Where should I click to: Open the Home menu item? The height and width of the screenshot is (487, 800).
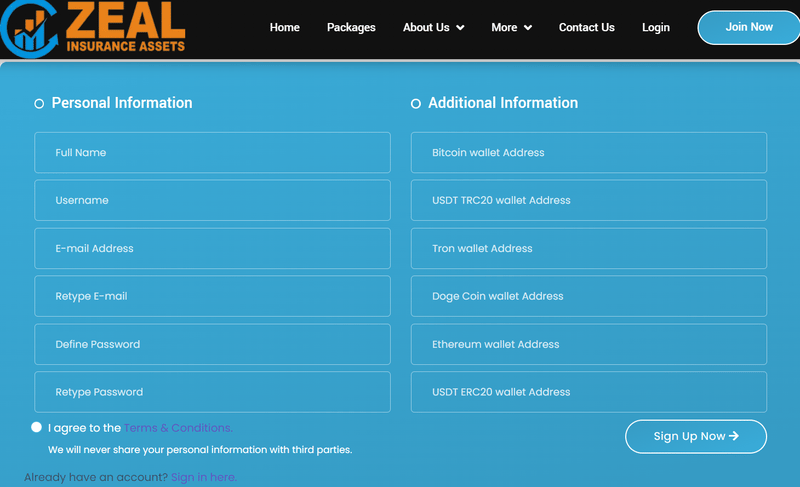[x=285, y=28]
